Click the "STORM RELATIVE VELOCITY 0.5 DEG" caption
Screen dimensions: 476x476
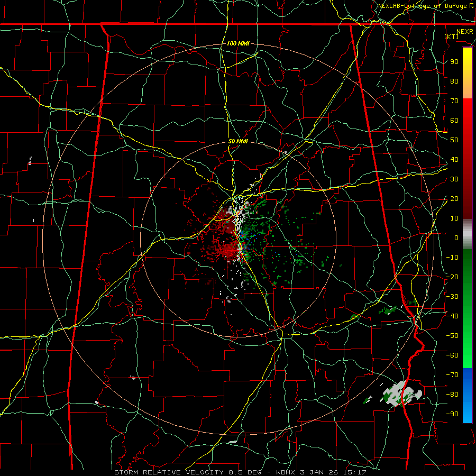[x=188, y=472]
